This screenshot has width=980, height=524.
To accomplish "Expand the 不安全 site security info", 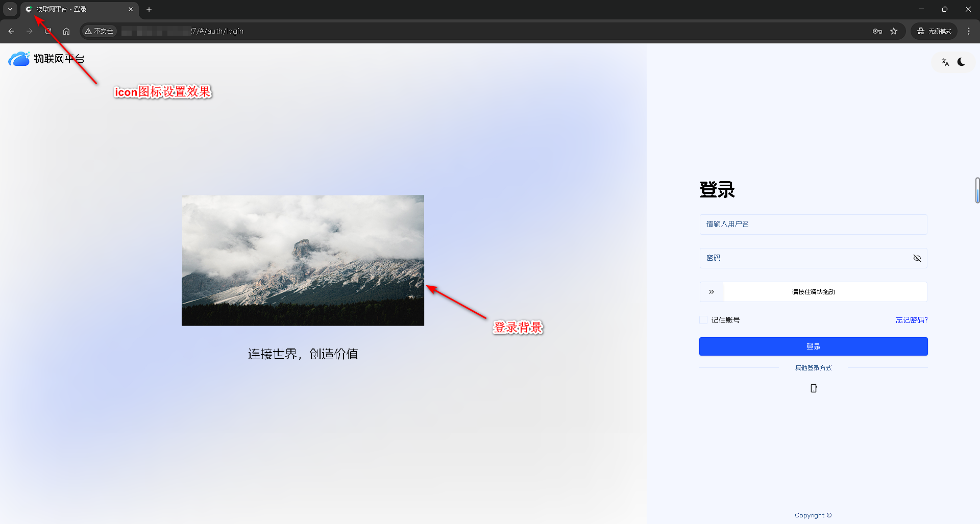I will click(99, 31).
